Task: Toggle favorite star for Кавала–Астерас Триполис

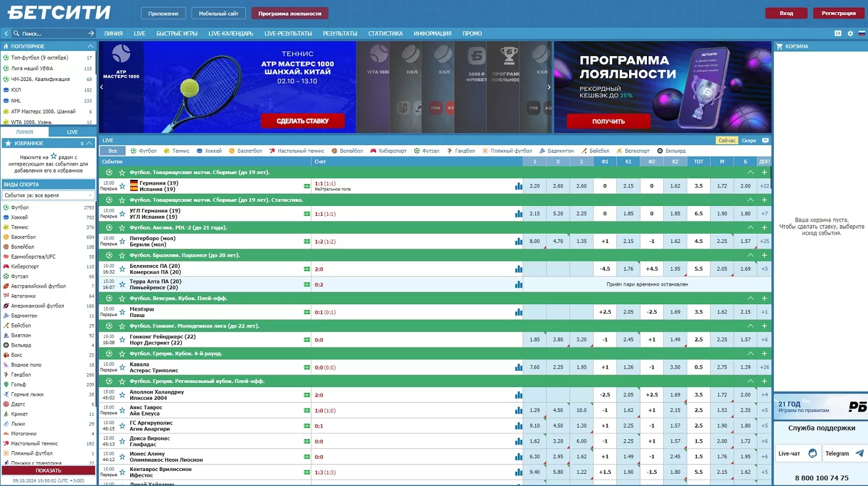Action: pos(122,367)
